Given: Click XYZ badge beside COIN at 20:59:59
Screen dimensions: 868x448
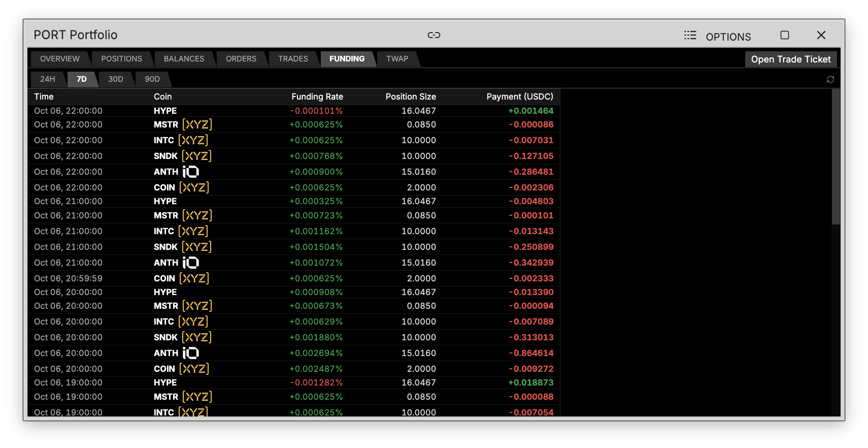Looking at the screenshot, I should (194, 278).
